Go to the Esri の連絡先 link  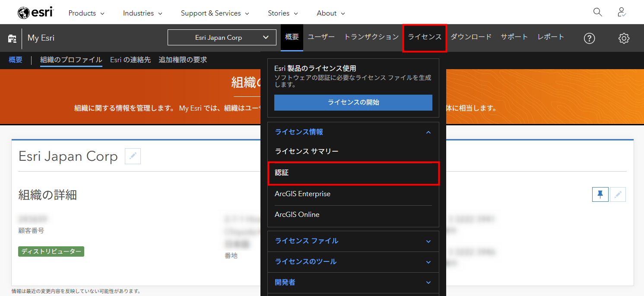click(x=130, y=60)
